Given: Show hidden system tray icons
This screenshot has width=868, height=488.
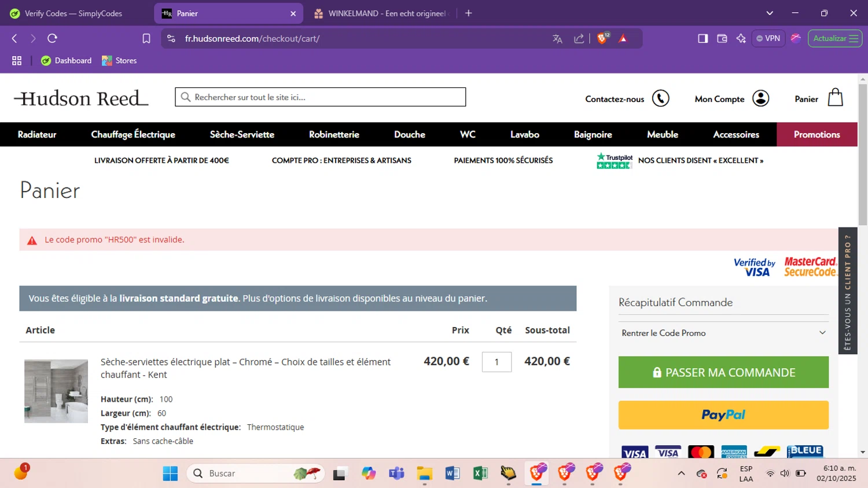Looking at the screenshot, I should [681, 474].
